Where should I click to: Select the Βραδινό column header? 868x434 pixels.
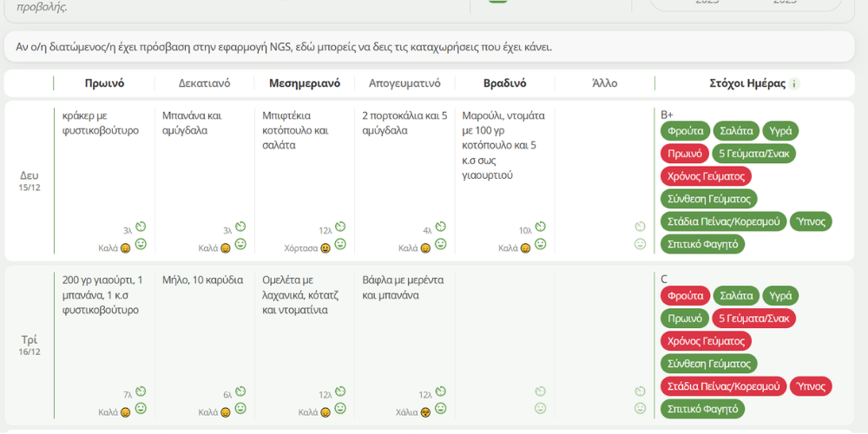point(504,83)
